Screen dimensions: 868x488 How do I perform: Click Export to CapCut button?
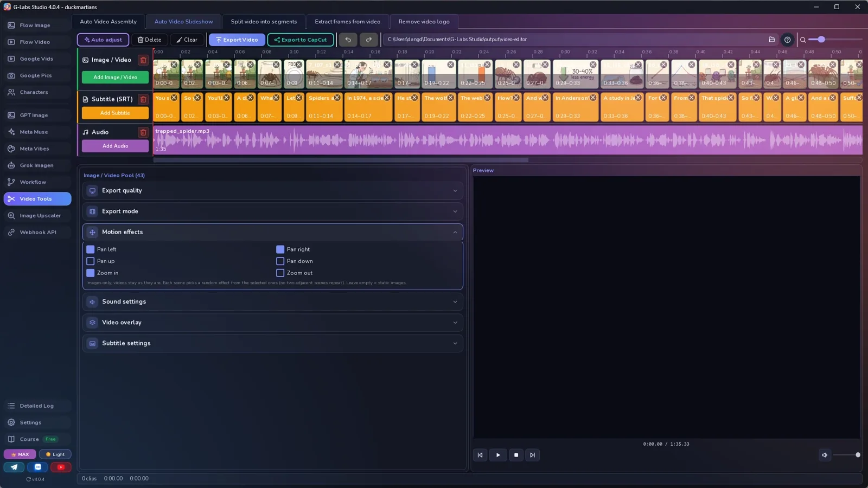click(301, 40)
